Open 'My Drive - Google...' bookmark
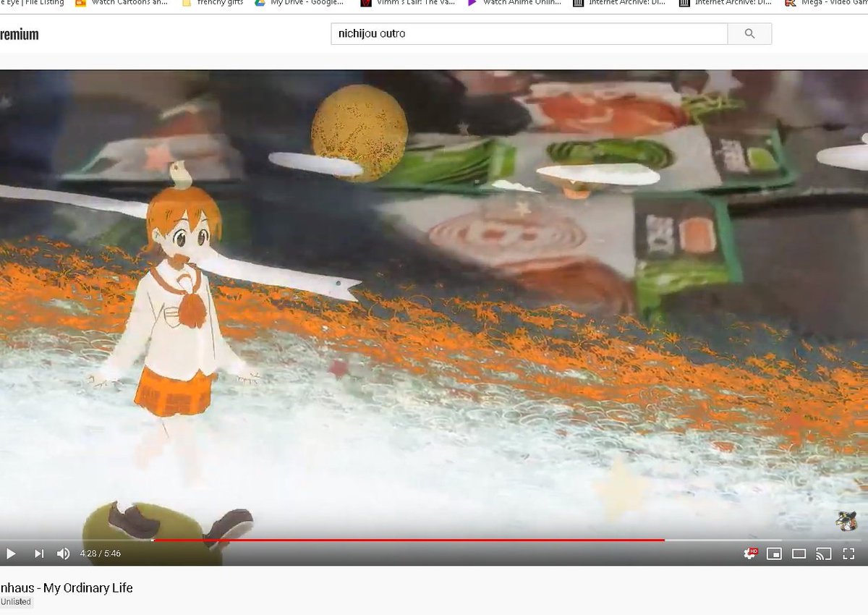The width and height of the screenshot is (868, 615). 299,2
